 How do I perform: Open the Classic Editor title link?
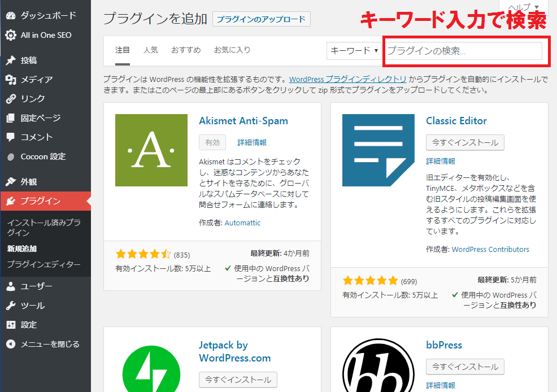coord(456,121)
